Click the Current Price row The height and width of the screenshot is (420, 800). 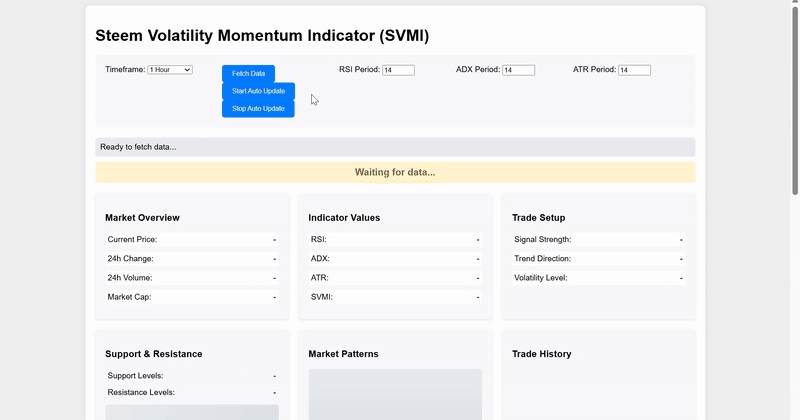click(x=192, y=239)
